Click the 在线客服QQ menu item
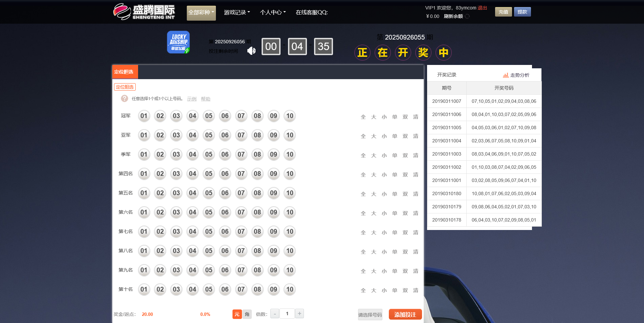This screenshot has width=644, height=323. pos(312,13)
